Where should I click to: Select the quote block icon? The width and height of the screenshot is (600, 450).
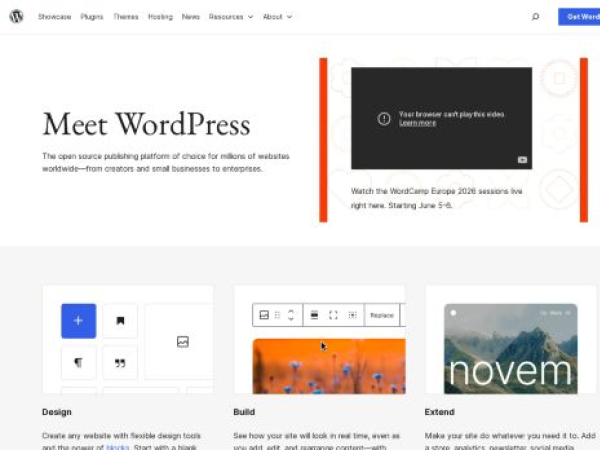click(x=120, y=362)
